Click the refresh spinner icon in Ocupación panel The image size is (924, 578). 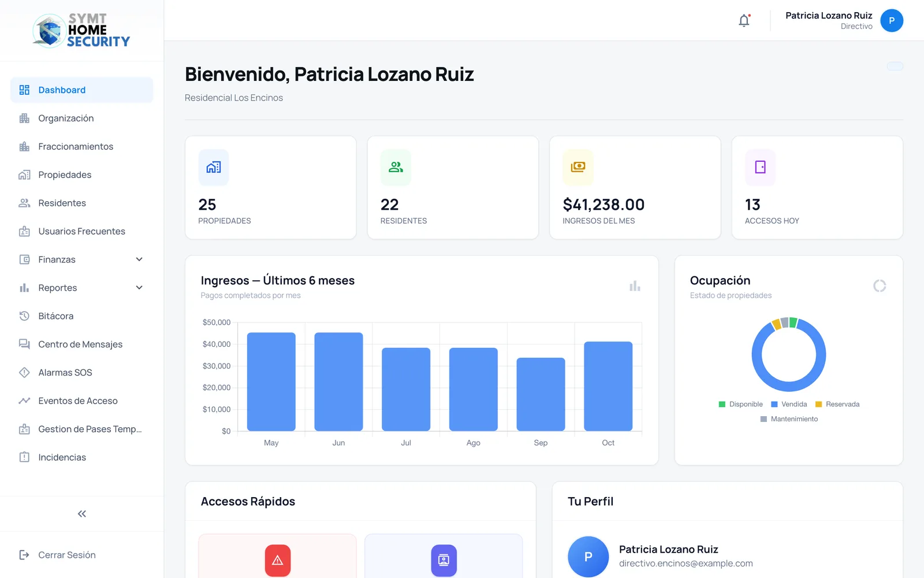point(880,286)
